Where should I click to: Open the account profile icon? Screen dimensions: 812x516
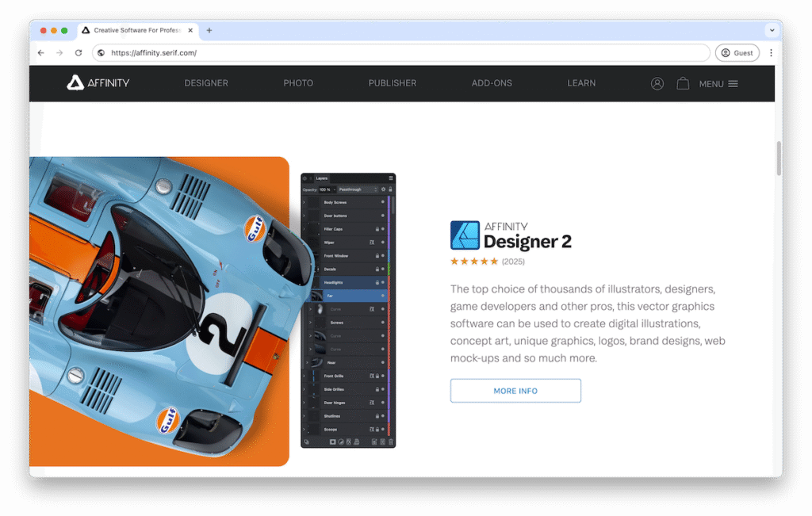click(657, 83)
